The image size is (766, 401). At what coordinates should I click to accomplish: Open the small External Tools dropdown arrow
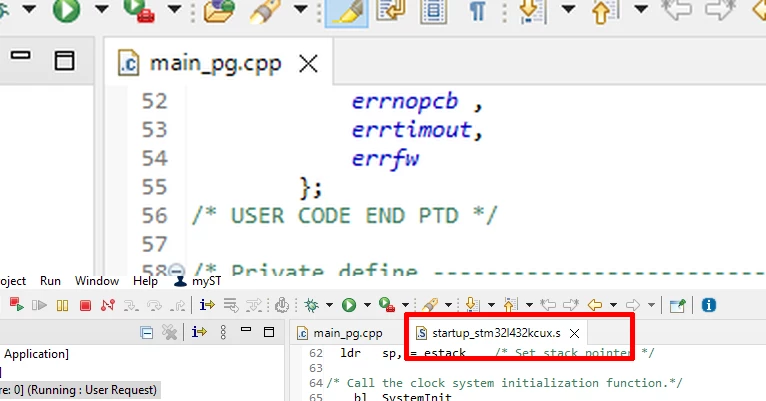point(405,305)
